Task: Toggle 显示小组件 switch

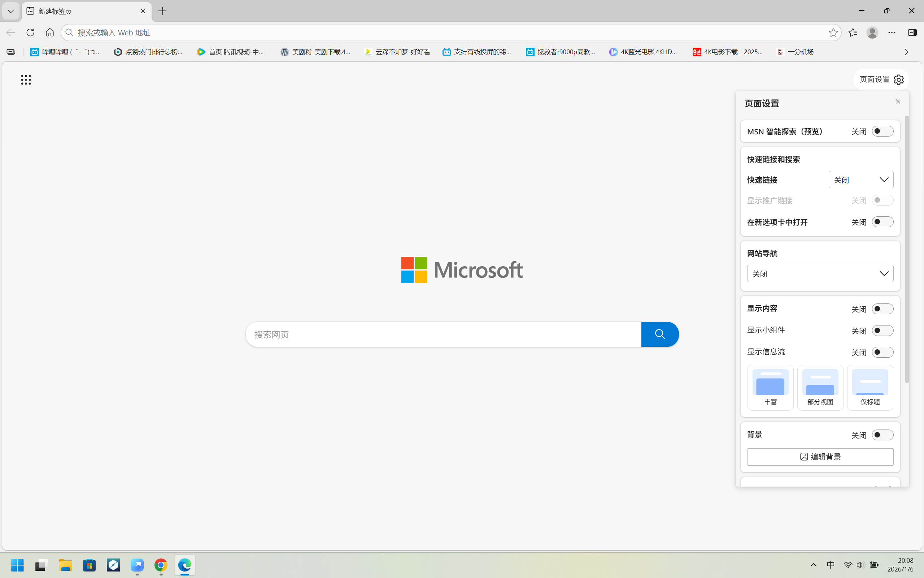Action: 883,331
